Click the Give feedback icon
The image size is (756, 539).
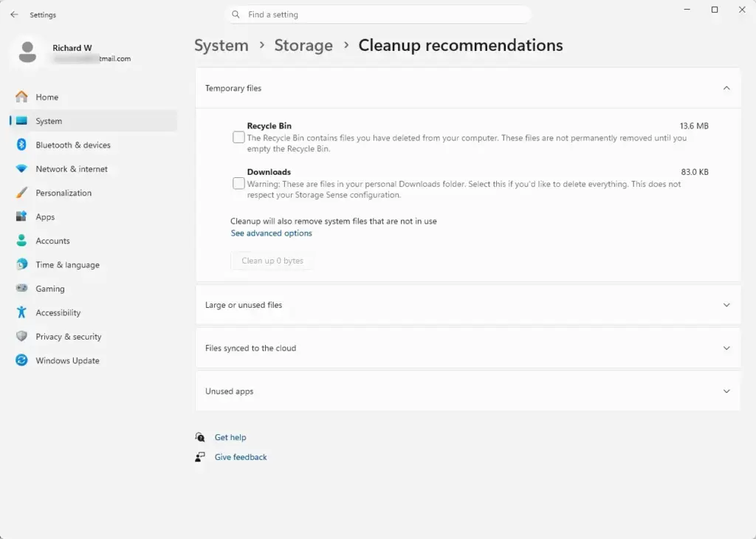click(200, 457)
